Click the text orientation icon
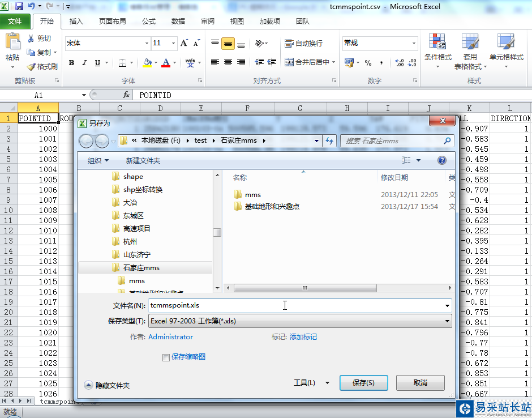This screenshot has width=532, height=418. coord(259,43)
